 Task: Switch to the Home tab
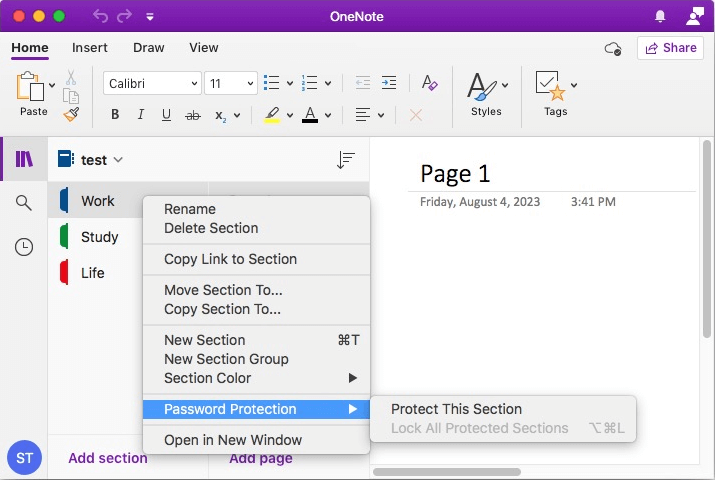pos(30,48)
